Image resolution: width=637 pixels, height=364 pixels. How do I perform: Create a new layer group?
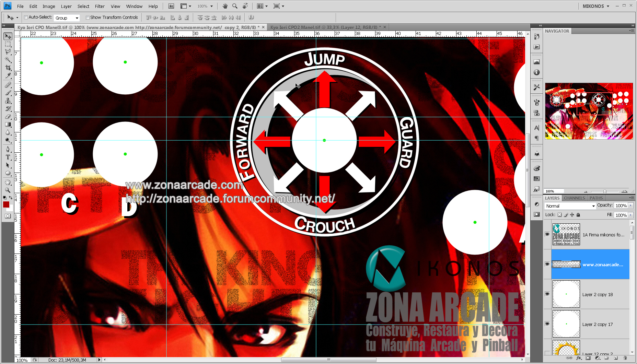606,358
